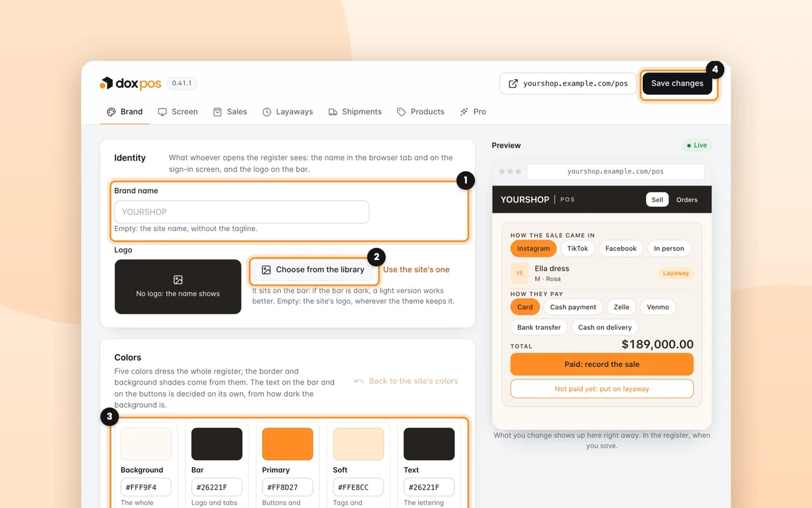
Task: Click the truck icon beside Shipments
Action: 333,112
